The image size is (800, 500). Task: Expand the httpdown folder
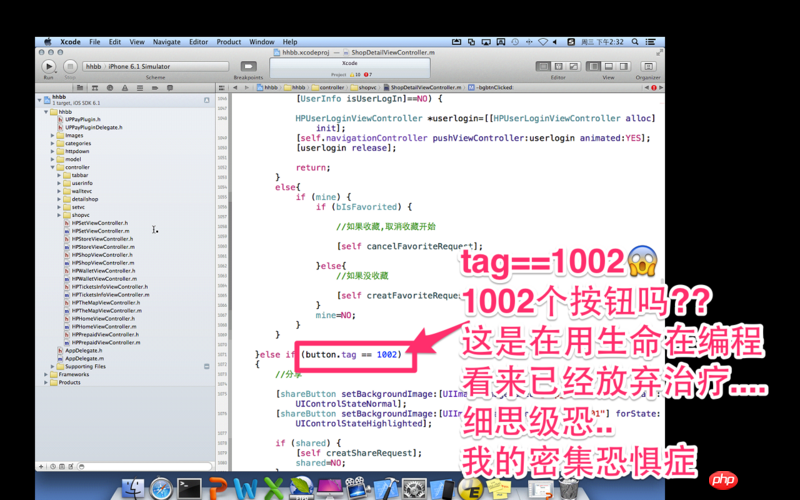53,152
